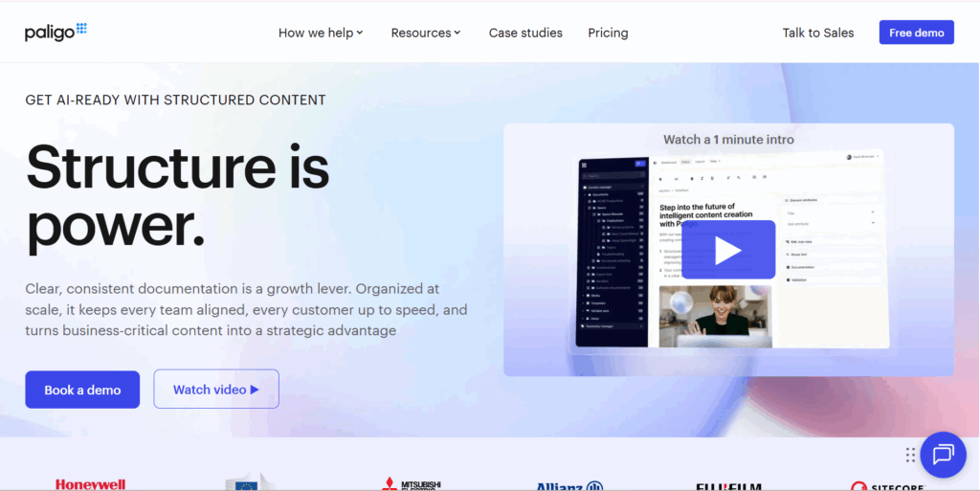Screen dimensions: 980x491
Task: Click 'GET AI-READY WITH STRUCTURED CONTENT' text
Action: pos(176,100)
